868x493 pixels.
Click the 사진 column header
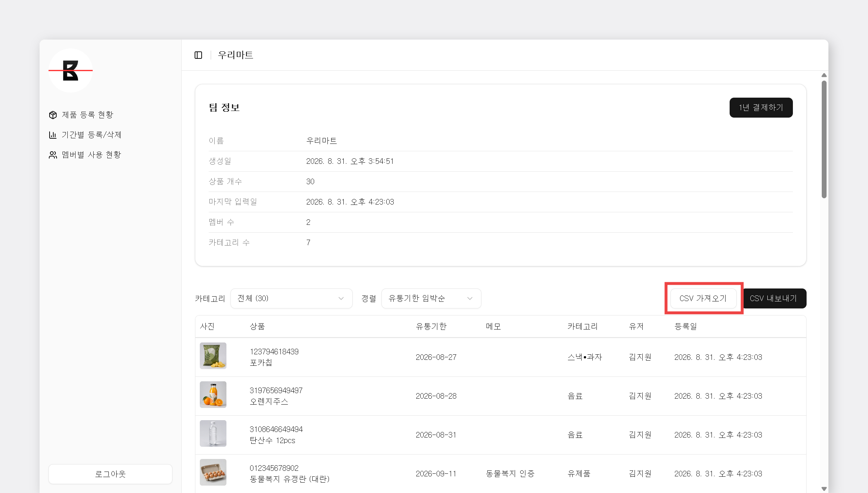(207, 327)
